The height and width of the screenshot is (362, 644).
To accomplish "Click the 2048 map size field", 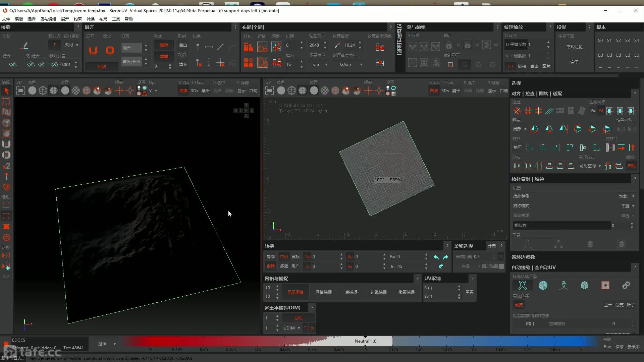I will point(315,45).
